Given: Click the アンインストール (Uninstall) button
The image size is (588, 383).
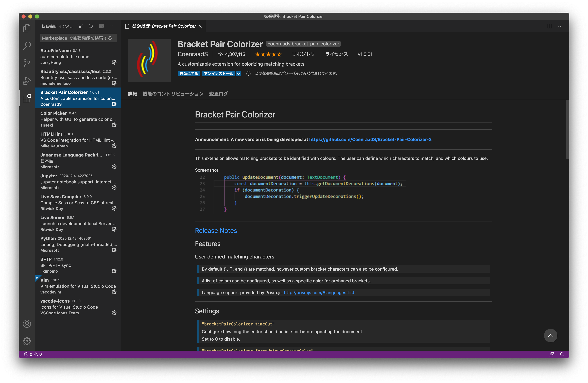Looking at the screenshot, I should 218,74.
